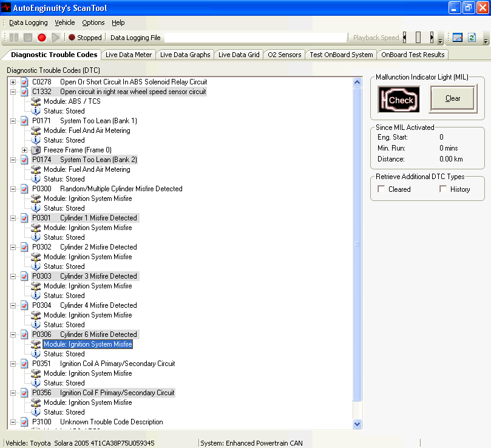Expand the C0278 trouble code node
This screenshot has height=448, width=491.
tap(13, 82)
